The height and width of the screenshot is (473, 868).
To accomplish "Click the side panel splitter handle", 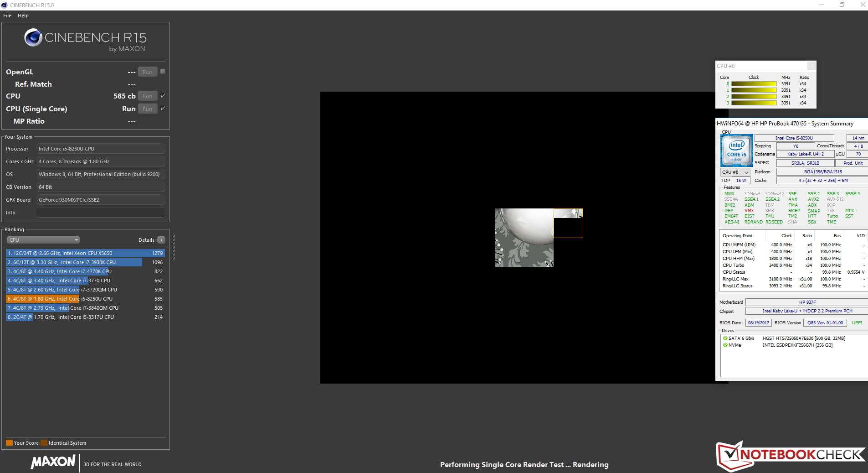I will [174, 247].
